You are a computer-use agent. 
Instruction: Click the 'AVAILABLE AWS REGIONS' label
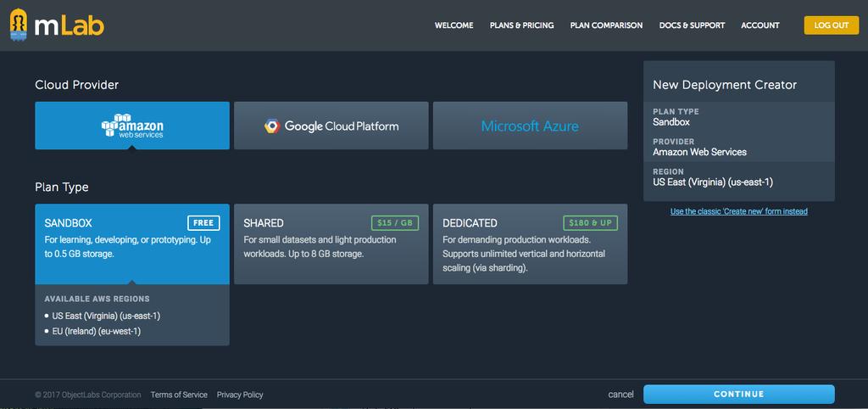(x=97, y=299)
